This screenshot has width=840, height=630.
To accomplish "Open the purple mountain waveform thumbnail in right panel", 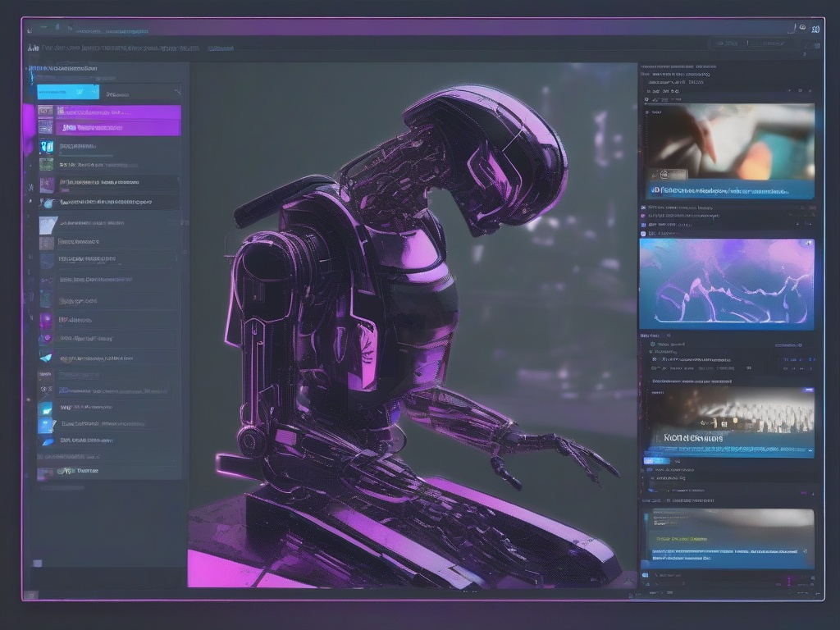I will click(727, 283).
